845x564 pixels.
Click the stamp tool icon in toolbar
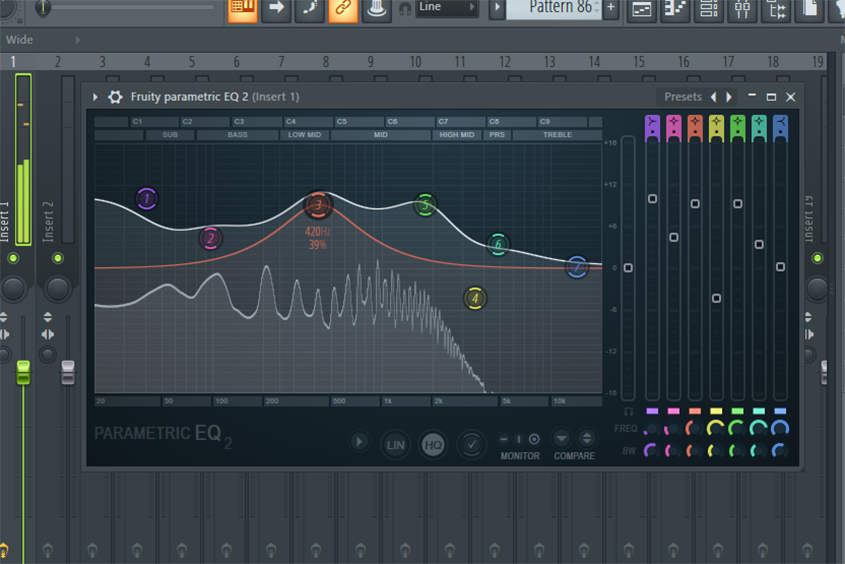376,9
